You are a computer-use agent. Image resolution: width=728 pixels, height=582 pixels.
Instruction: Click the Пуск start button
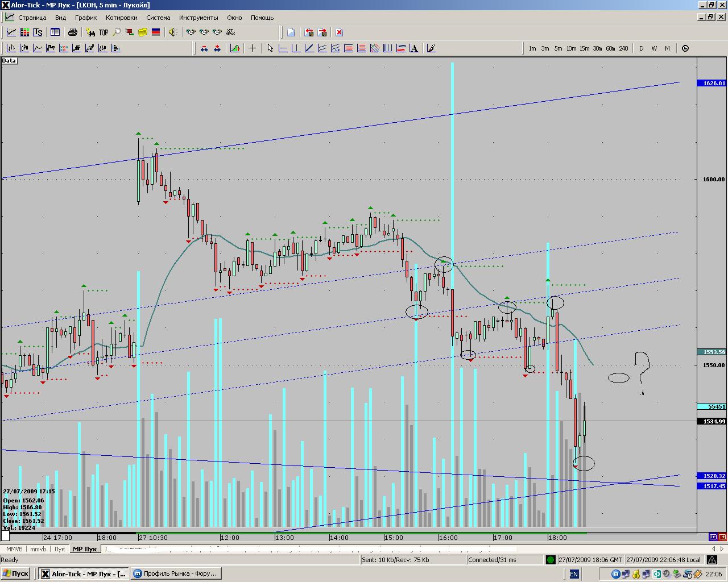15,573
